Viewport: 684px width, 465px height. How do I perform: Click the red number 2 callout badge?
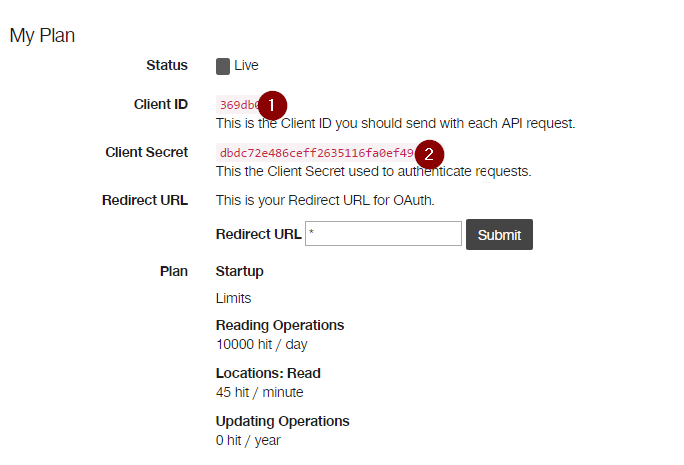(429, 154)
